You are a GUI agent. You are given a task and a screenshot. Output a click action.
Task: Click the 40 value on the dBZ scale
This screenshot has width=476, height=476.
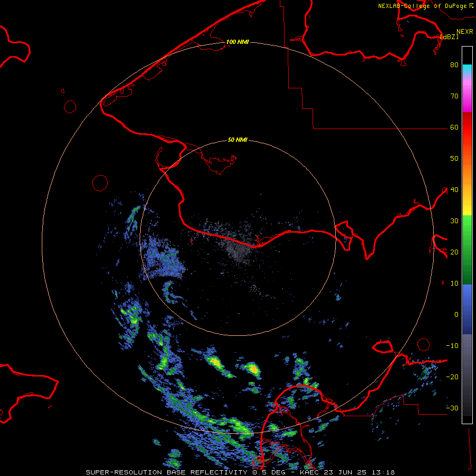tap(454, 190)
